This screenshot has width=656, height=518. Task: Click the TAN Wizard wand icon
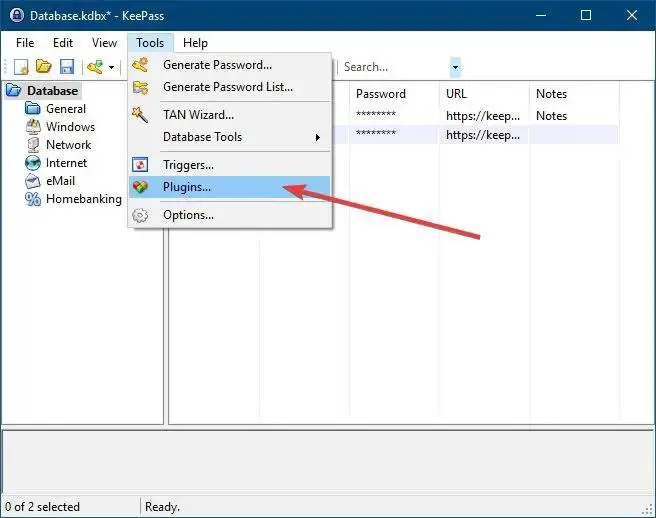tap(140, 115)
